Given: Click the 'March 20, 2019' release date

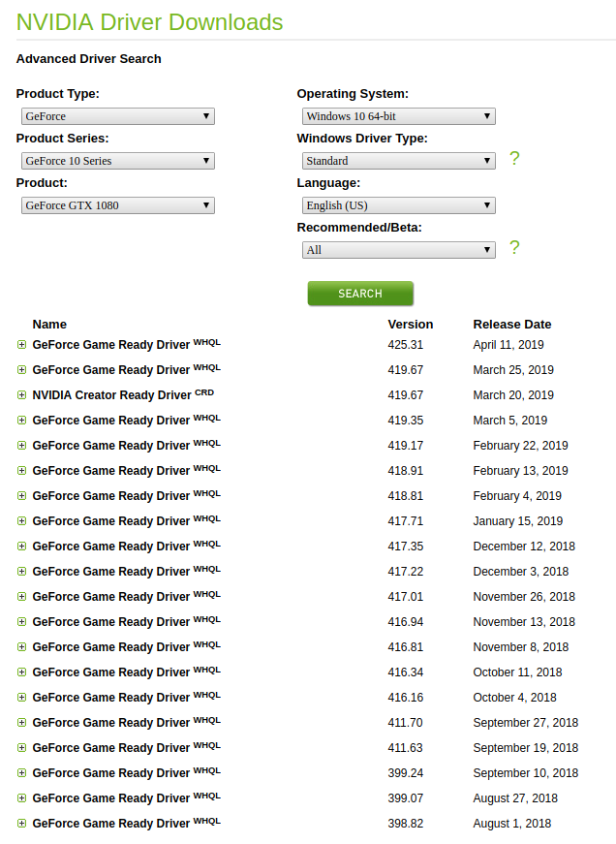Looking at the screenshot, I should coord(513,395).
